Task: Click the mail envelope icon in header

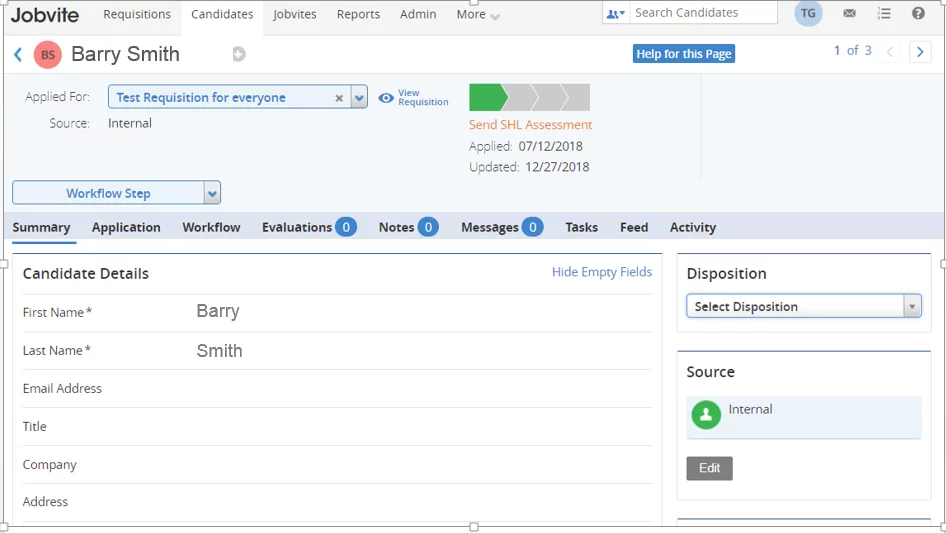Action: [849, 14]
